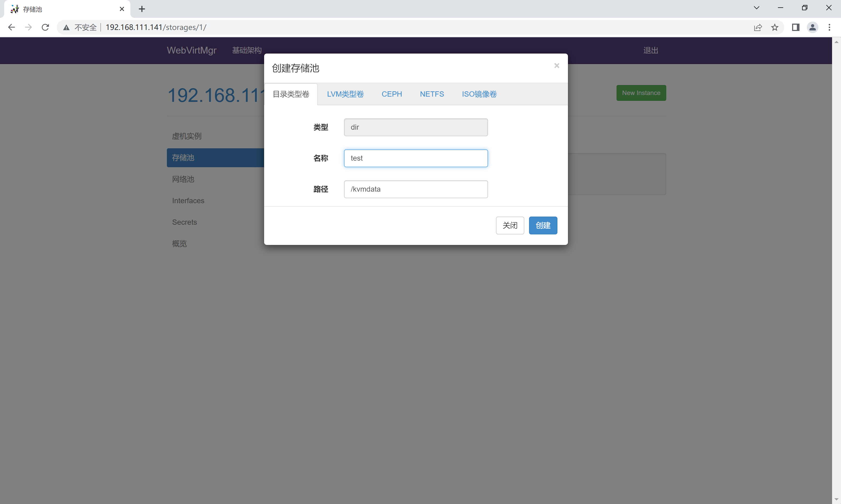Select the NETFS tab
This screenshot has width=841, height=504.
[x=432, y=94]
